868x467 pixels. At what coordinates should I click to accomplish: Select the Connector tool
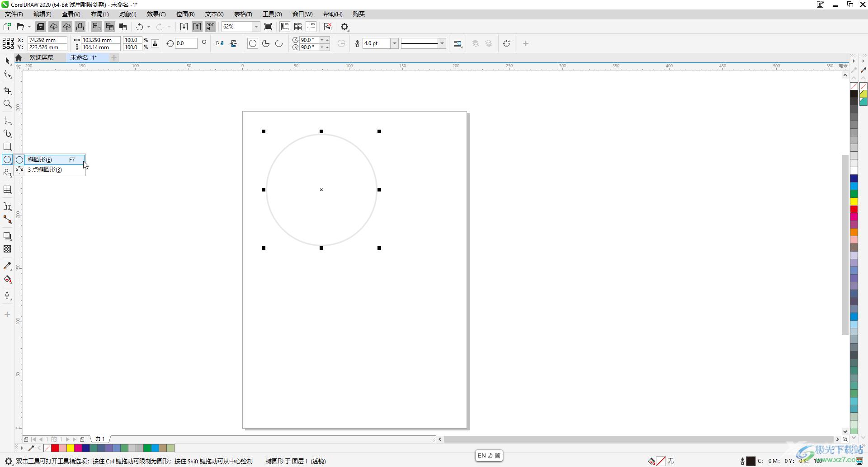pyautogui.click(x=7, y=219)
